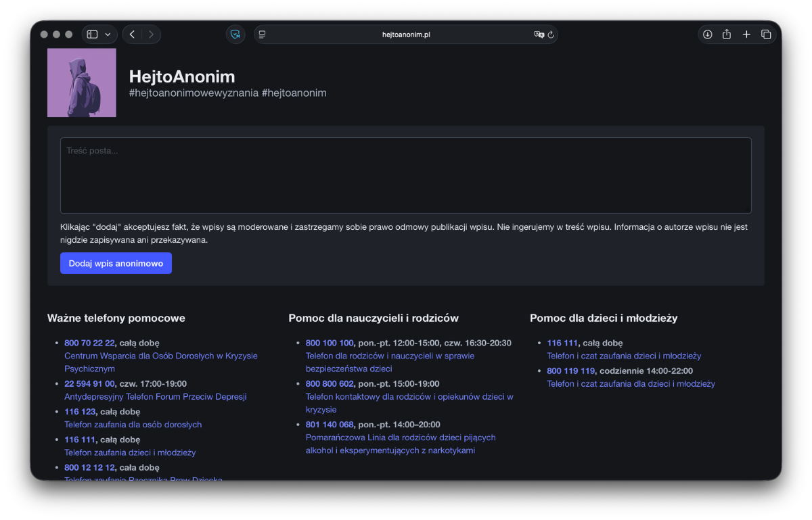
Task: Click 'Antydepresyjny Telefon Forum Przeciw Depresji' link
Action: click(155, 397)
